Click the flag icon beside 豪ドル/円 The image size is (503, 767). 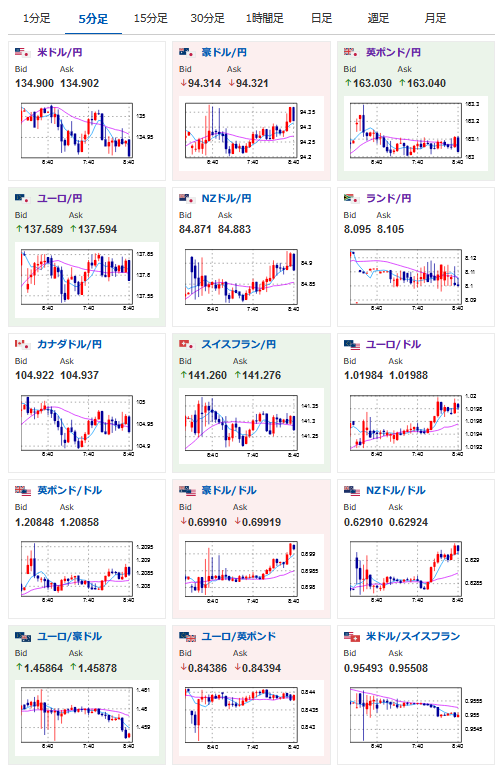(x=187, y=52)
